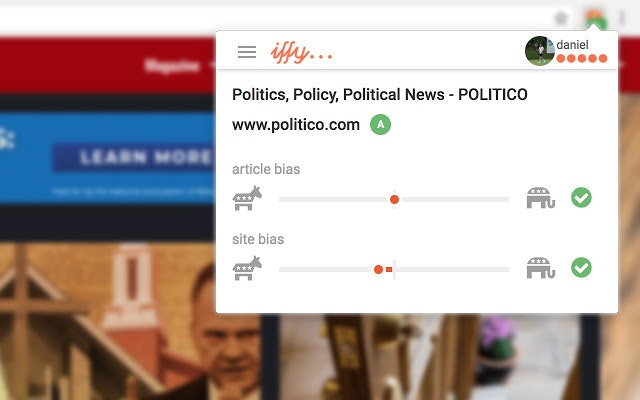
Task: Click the article bias elephant icon
Action: coord(541,198)
